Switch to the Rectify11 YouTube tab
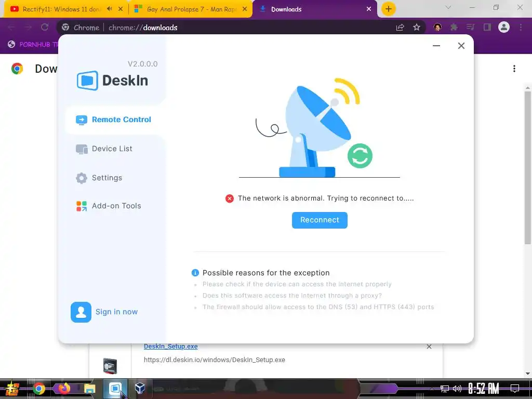Viewport: 532px width, 399px height. (x=61, y=9)
